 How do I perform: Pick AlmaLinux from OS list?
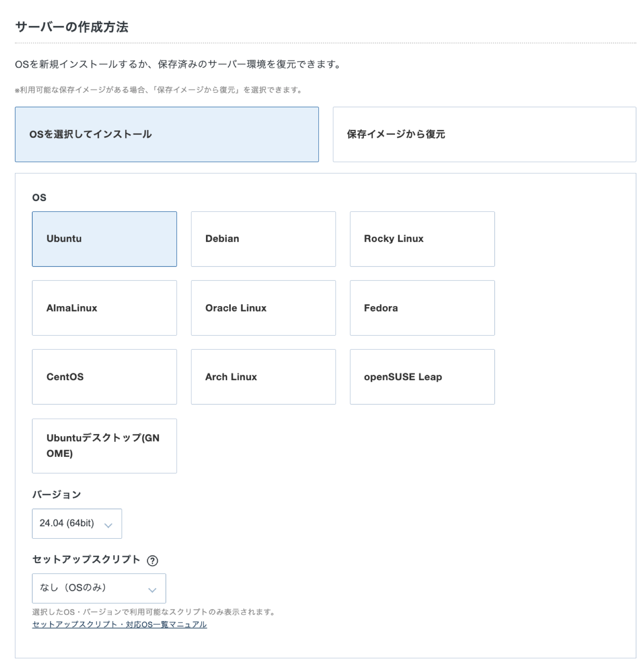(104, 308)
